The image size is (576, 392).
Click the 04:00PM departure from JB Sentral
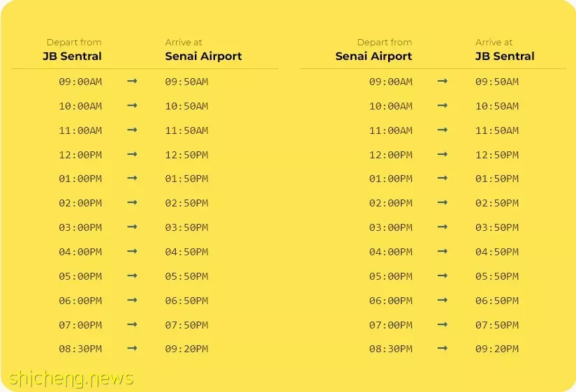coord(80,252)
